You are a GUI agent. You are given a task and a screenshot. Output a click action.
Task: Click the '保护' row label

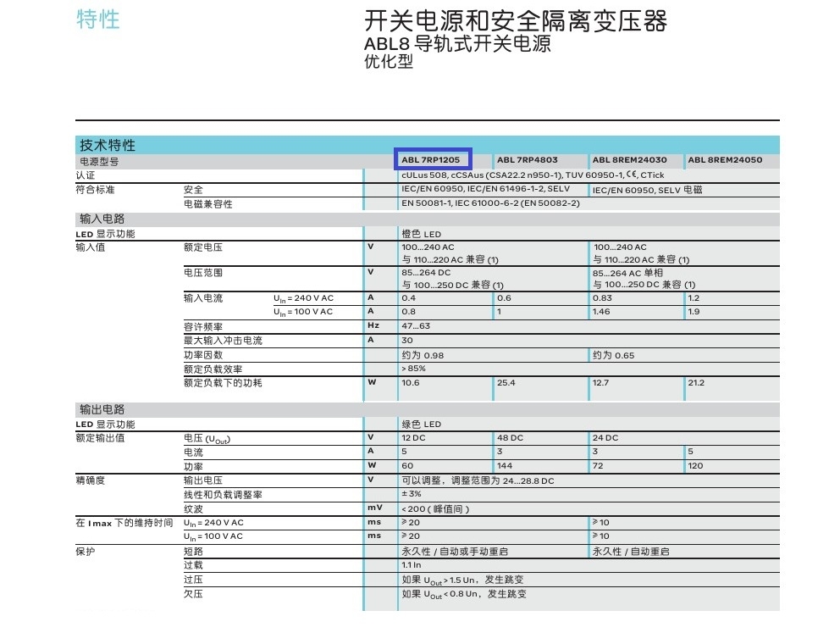86,552
